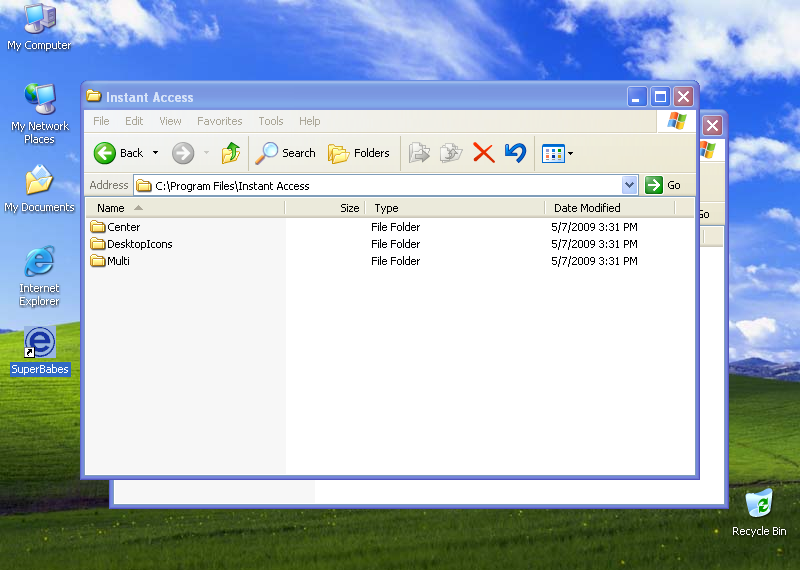Click the DesktopIcons folder name text
800x570 pixels.
140,244
